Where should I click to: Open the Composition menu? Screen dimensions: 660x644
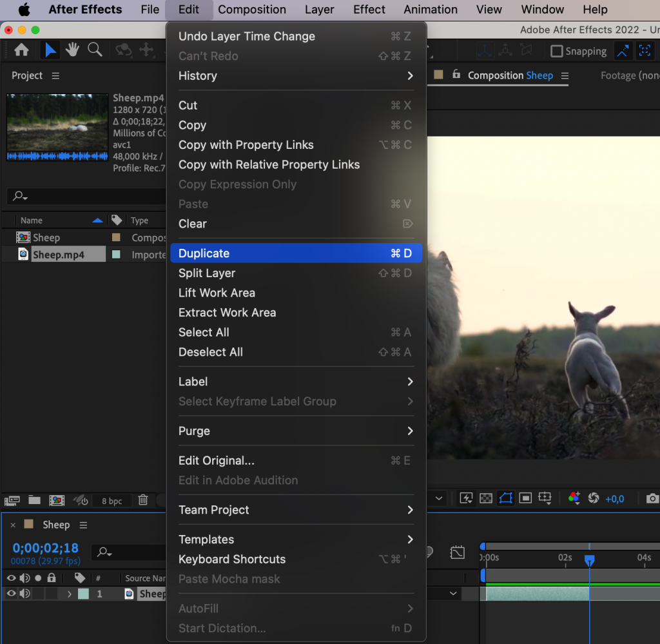pyautogui.click(x=251, y=10)
